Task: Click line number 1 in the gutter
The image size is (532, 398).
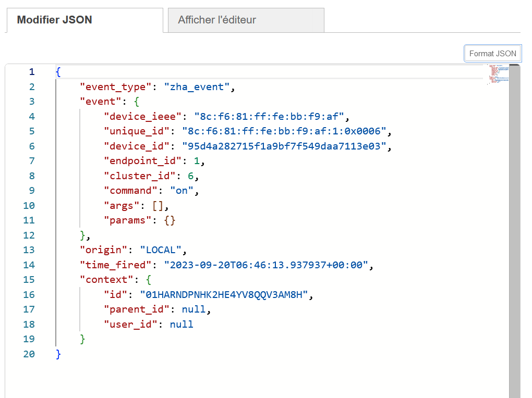Action: click(x=32, y=72)
